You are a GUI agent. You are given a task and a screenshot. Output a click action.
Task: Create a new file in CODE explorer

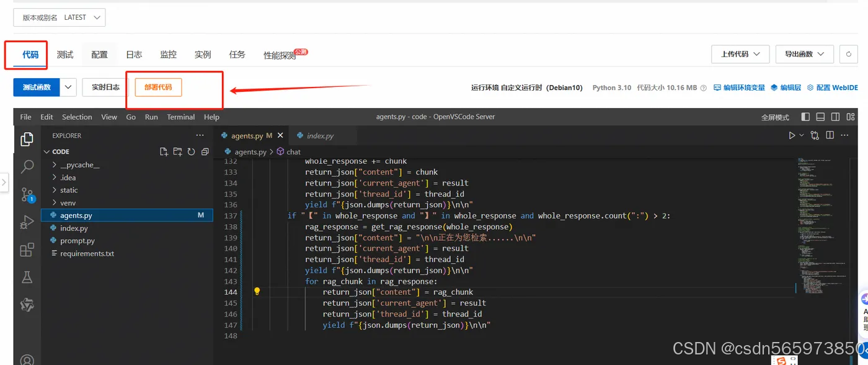click(x=164, y=151)
